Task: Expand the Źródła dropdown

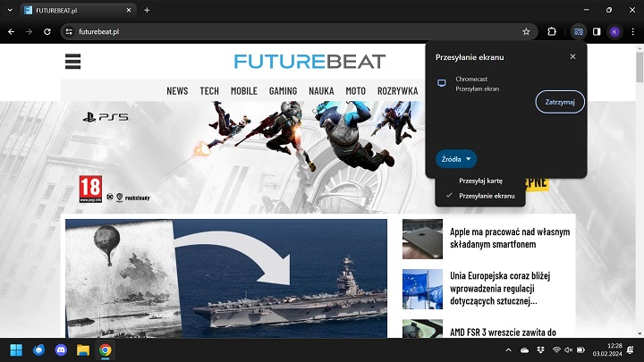Action: tap(456, 158)
